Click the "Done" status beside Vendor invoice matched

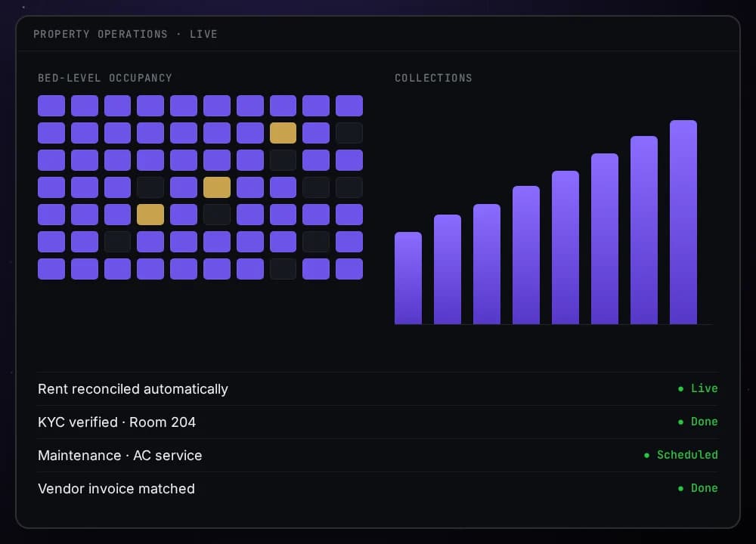coord(698,488)
